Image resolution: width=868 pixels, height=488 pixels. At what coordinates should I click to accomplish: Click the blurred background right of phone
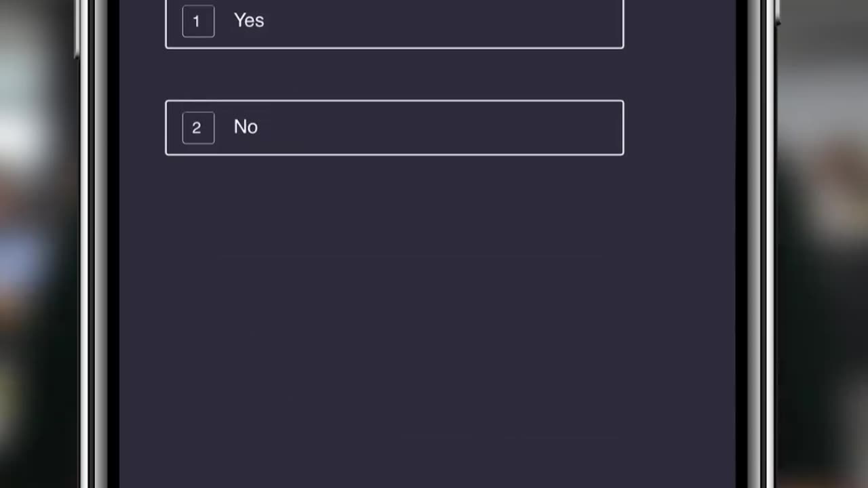pyautogui.click(x=822, y=244)
